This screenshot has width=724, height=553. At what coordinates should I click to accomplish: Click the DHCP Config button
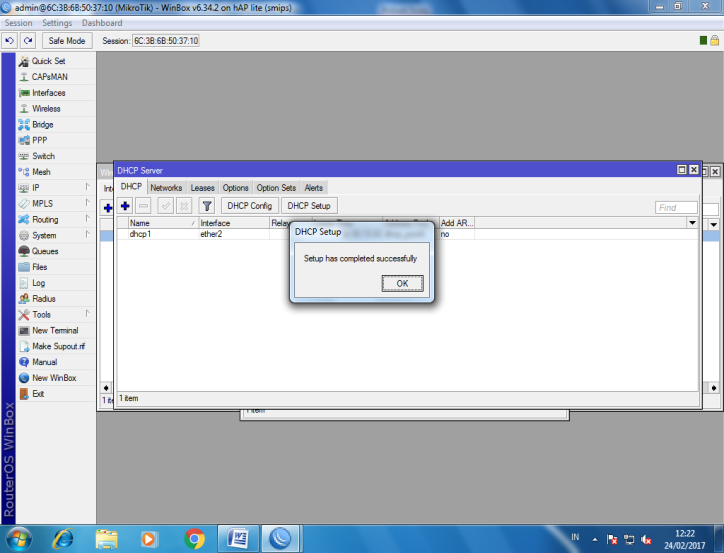point(250,206)
